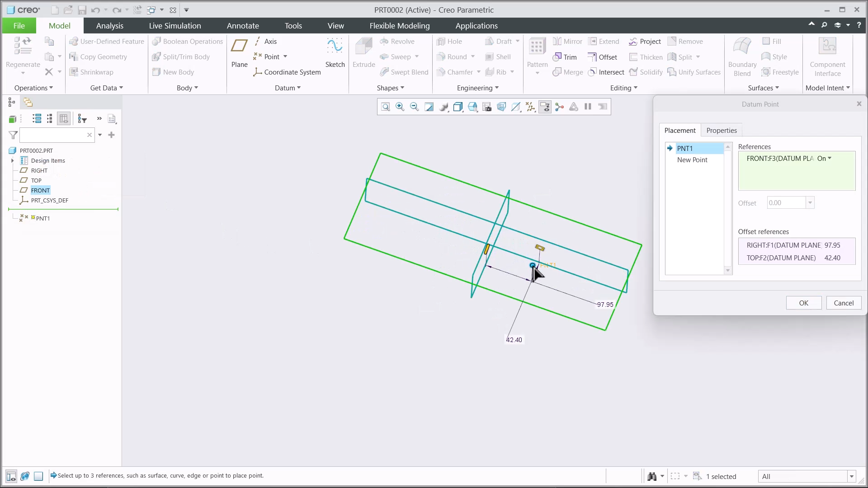Switch to the Flexible Modeling tab
The width and height of the screenshot is (868, 488).
click(400, 26)
